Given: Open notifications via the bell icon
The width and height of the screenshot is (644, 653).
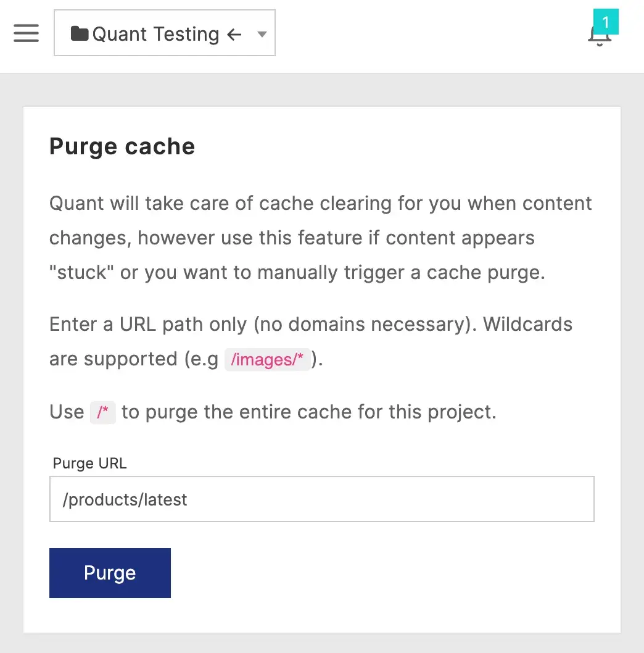Looking at the screenshot, I should click(599, 37).
